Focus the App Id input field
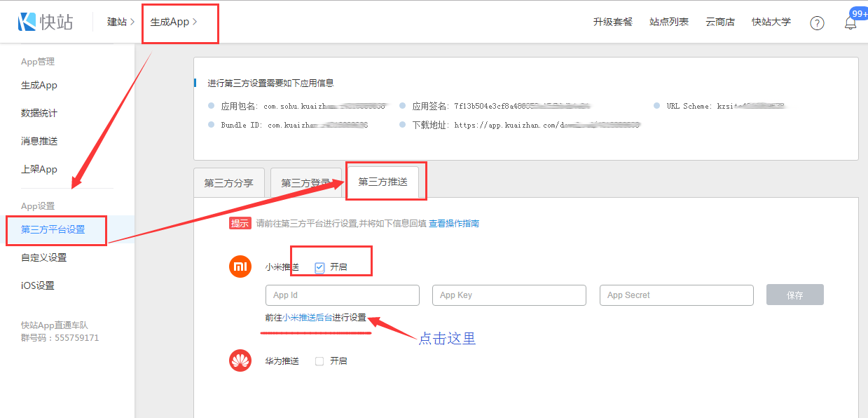 tap(342, 295)
